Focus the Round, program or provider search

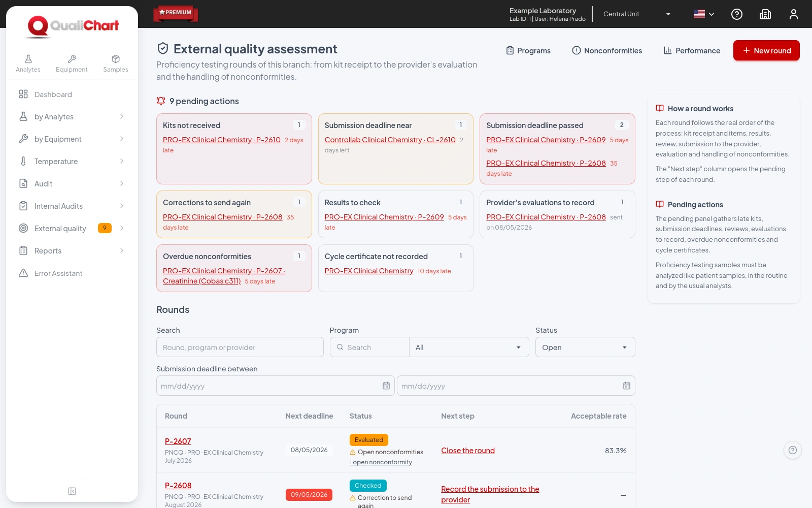(240, 347)
